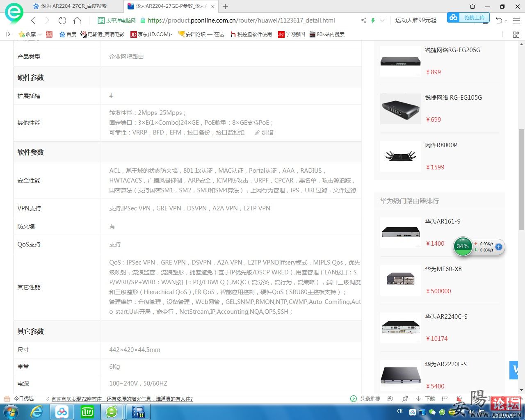Open the 华为ME60-X8 product link
Screen dimensions: 525x420
(x=443, y=269)
